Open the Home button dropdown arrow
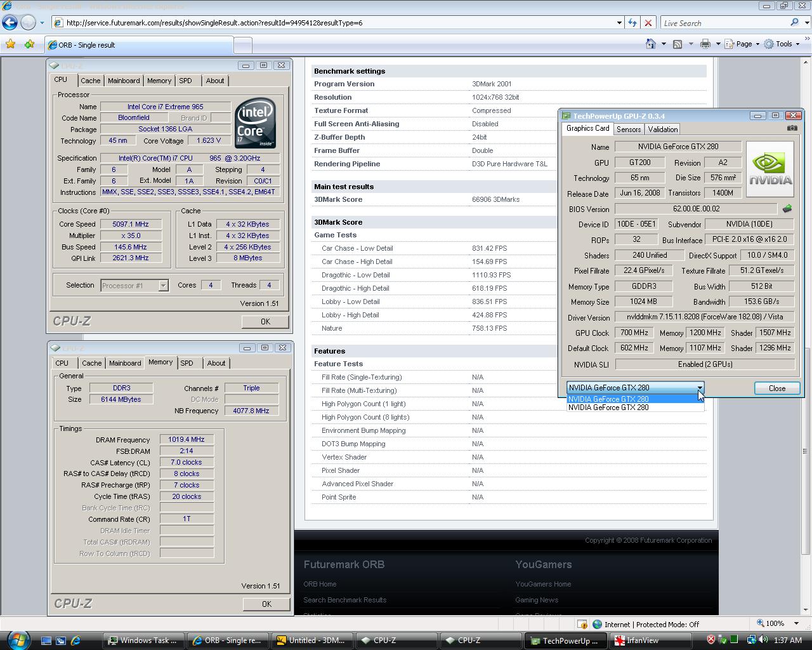The width and height of the screenshot is (812, 650). [x=664, y=44]
